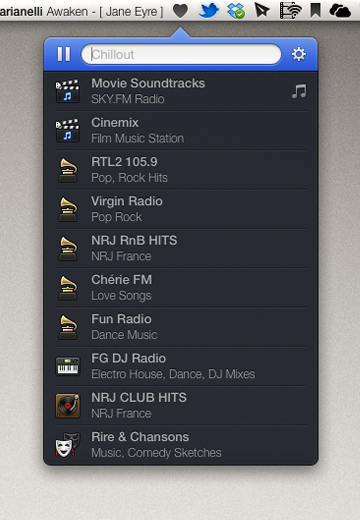Click the cursor arrow menu bar icon
This screenshot has width=360, height=520.
click(x=262, y=10)
